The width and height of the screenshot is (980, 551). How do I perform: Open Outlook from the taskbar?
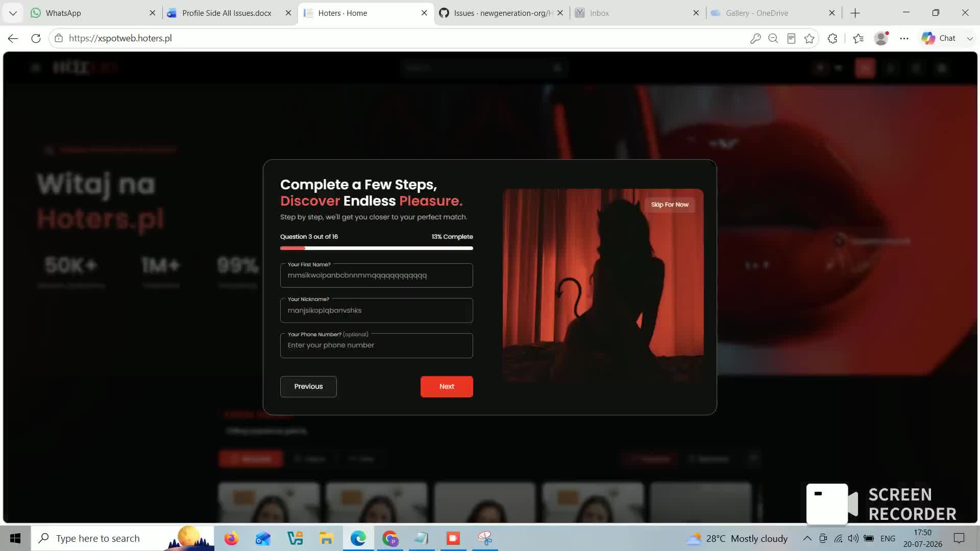point(263,538)
